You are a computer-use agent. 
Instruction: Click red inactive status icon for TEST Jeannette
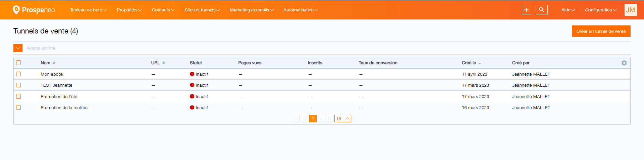pyautogui.click(x=192, y=85)
